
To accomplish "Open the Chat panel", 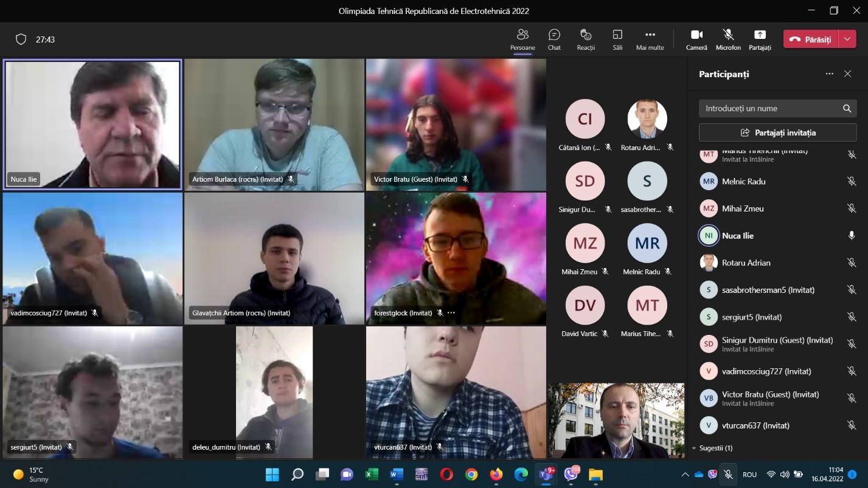I will click(x=554, y=39).
